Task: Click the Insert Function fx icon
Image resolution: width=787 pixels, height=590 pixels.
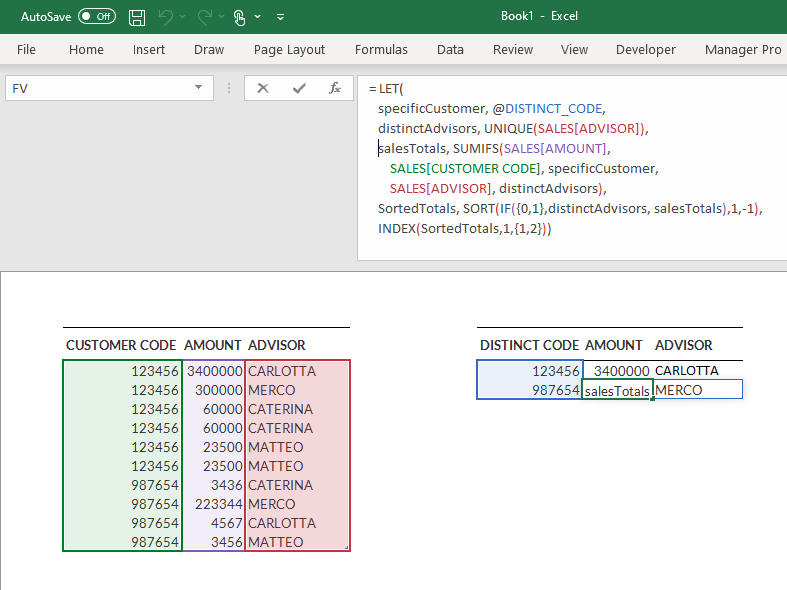Action: [x=335, y=88]
